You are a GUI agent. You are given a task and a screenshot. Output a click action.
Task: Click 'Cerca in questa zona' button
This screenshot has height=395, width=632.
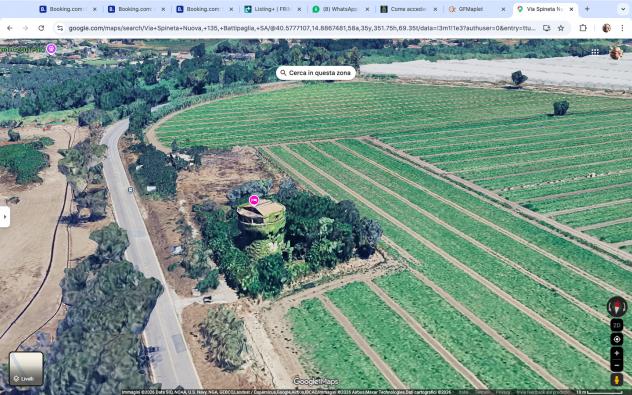[316, 73]
